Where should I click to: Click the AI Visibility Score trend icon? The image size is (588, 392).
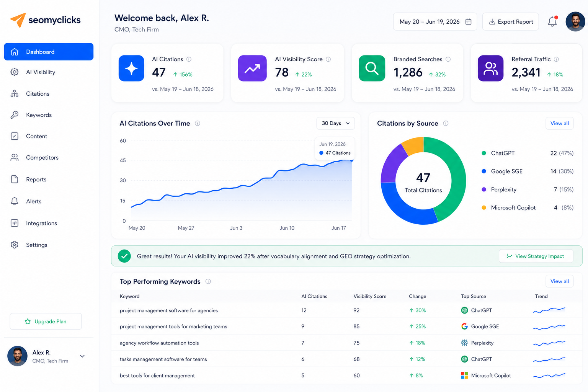tap(252, 68)
